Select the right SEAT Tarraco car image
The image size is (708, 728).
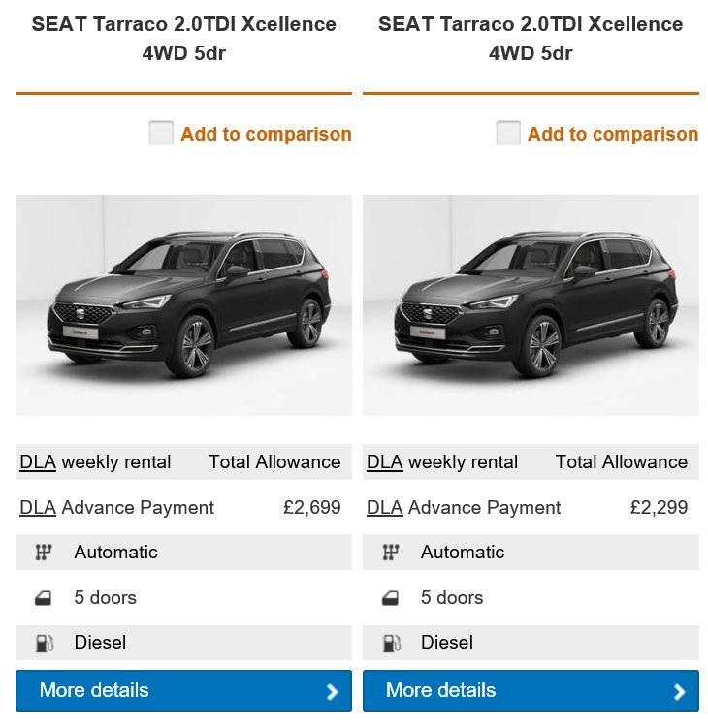pos(531,305)
